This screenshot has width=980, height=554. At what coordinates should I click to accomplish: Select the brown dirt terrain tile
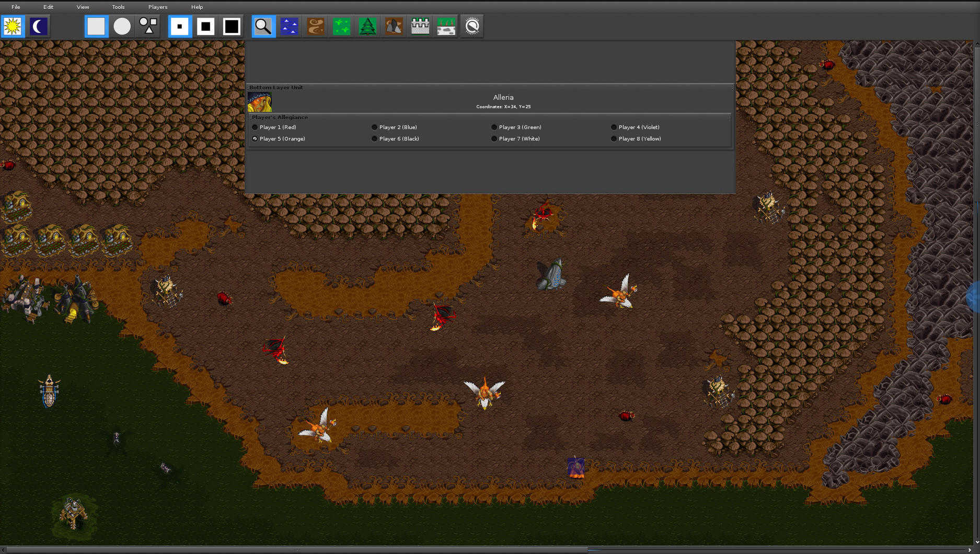(x=316, y=26)
